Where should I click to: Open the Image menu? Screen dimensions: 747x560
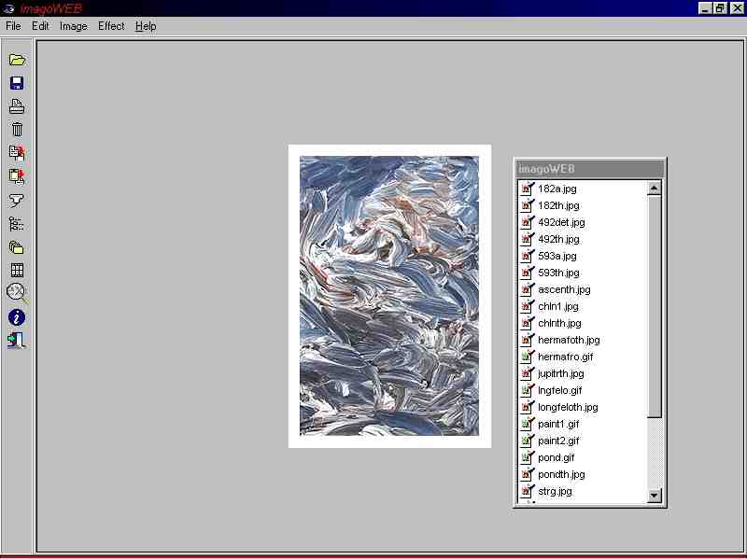point(73,26)
